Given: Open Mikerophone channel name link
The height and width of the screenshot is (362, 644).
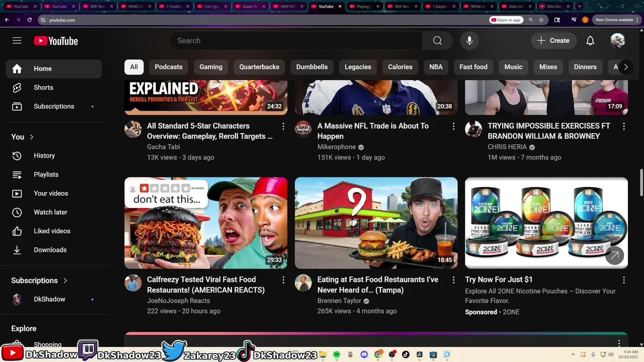Looking at the screenshot, I should pos(337,147).
